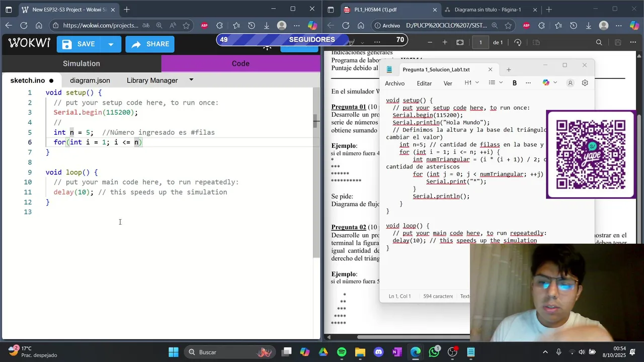Viewport: 644px width, 362px height.
Task: Open downloads in the Wokwi window
Action: (x=267, y=26)
